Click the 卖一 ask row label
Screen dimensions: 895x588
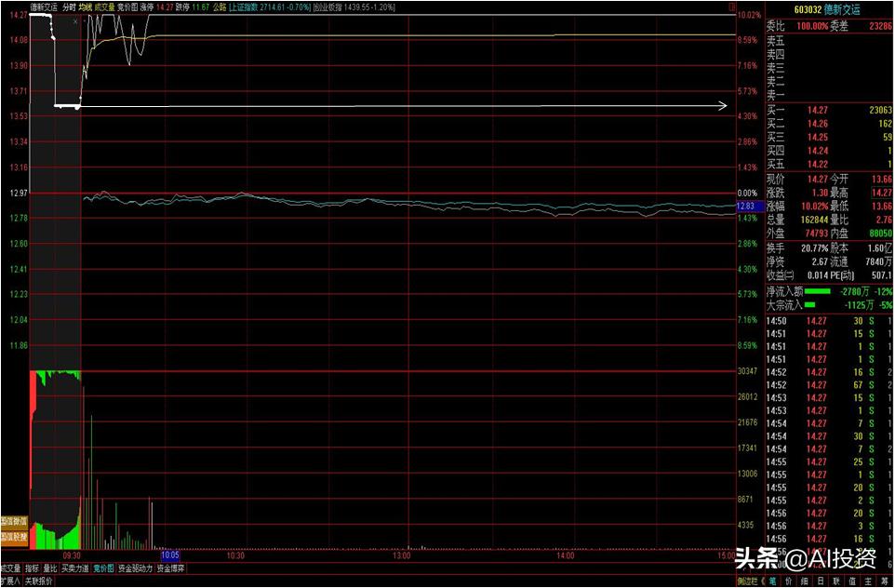[776, 95]
